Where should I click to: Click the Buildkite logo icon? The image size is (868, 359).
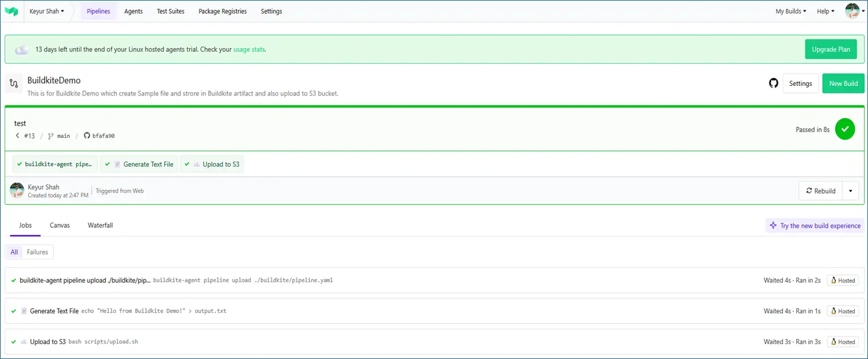11,11
